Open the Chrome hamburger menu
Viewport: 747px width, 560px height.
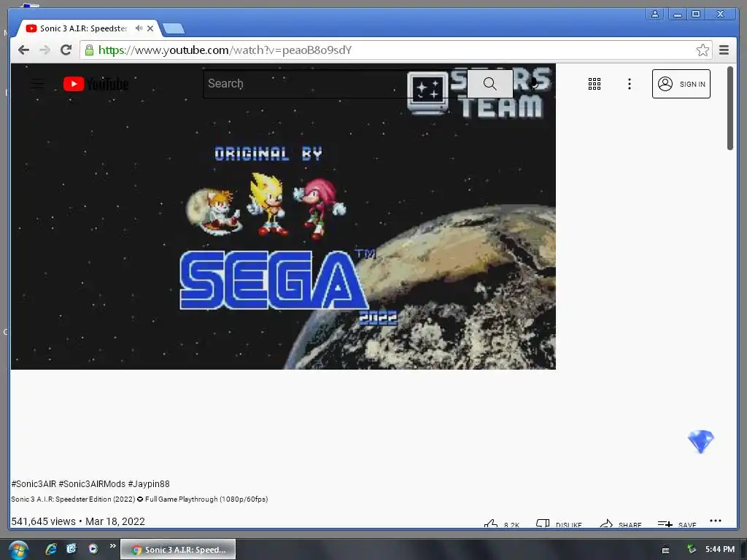(x=724, y=50)
